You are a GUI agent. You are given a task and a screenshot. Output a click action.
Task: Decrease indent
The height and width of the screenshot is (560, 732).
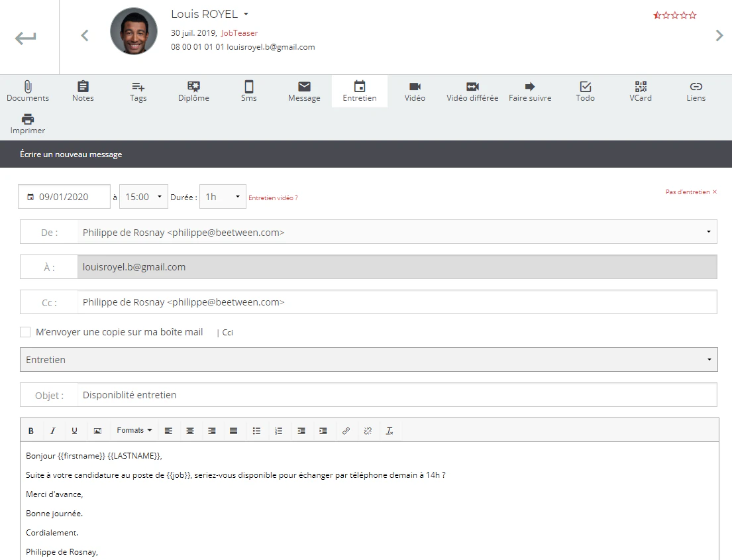[x=301, y=431]
